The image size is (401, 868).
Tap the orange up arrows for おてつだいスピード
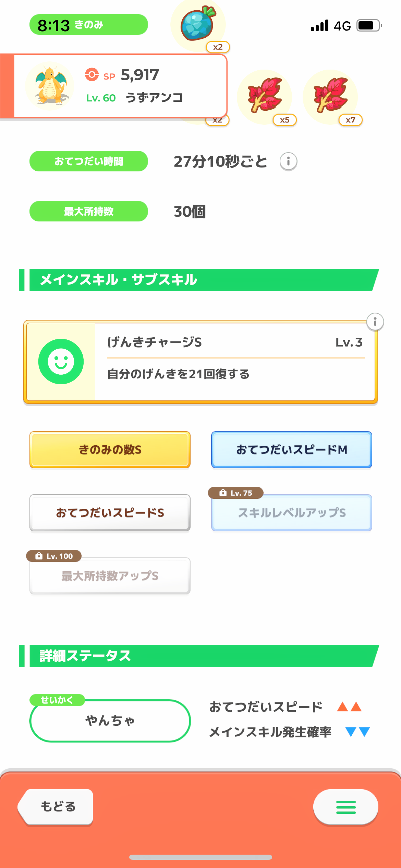click(349, 707)
